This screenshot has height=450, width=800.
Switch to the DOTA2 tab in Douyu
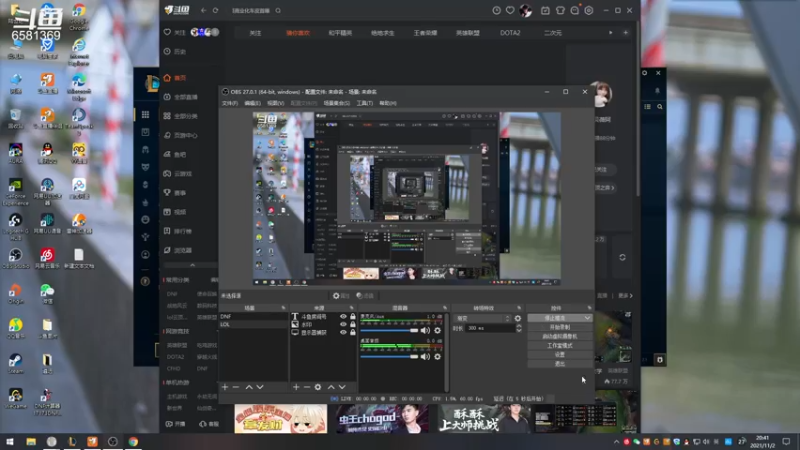point(510,33)
